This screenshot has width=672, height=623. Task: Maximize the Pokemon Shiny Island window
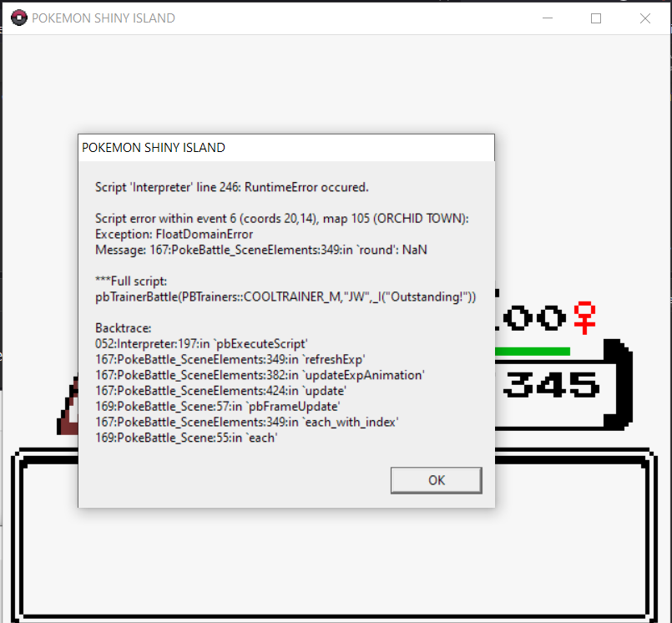(x=596, y=18)
